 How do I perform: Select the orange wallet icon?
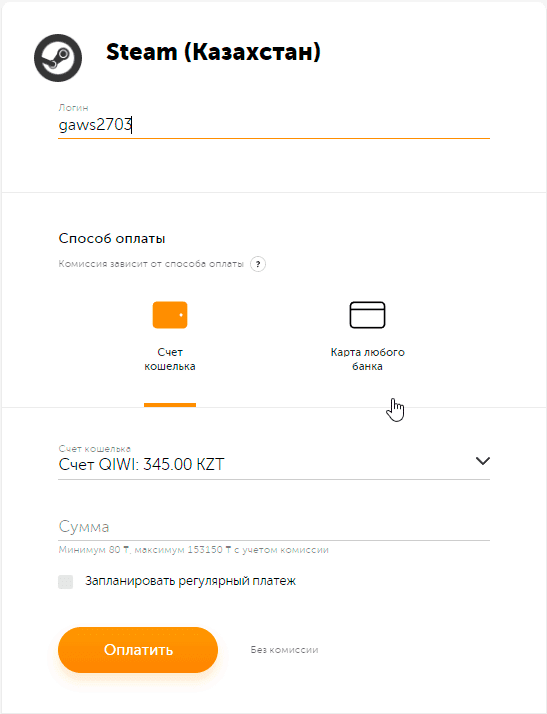[170, 315]
